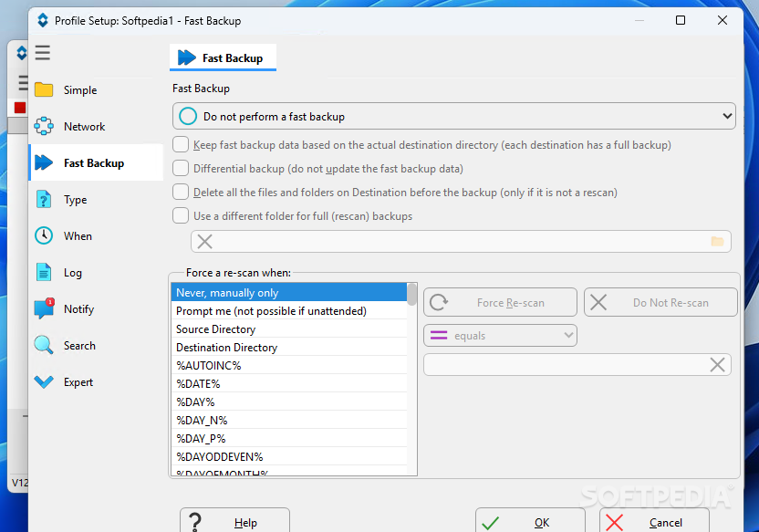Clear the comparison value with X icon
The image size is (759, 532).
[x=717, y=364]
